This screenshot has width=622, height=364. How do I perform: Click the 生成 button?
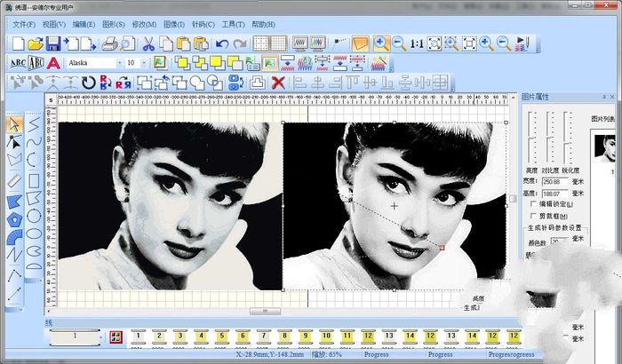pos(472,307)
